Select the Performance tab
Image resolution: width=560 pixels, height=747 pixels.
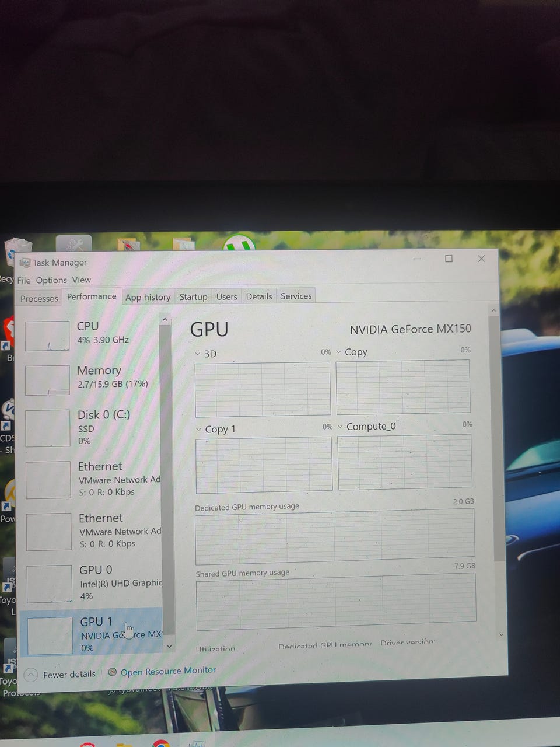point(92,296)
